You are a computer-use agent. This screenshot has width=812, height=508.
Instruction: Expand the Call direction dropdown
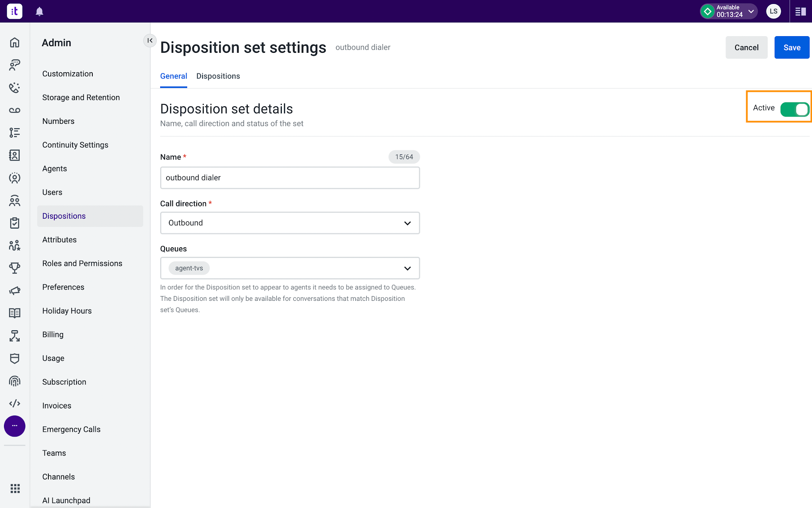coord(290,223)
